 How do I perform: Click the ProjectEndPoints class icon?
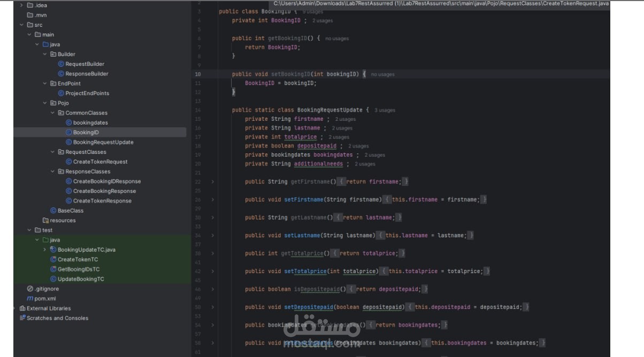point(61,93)
